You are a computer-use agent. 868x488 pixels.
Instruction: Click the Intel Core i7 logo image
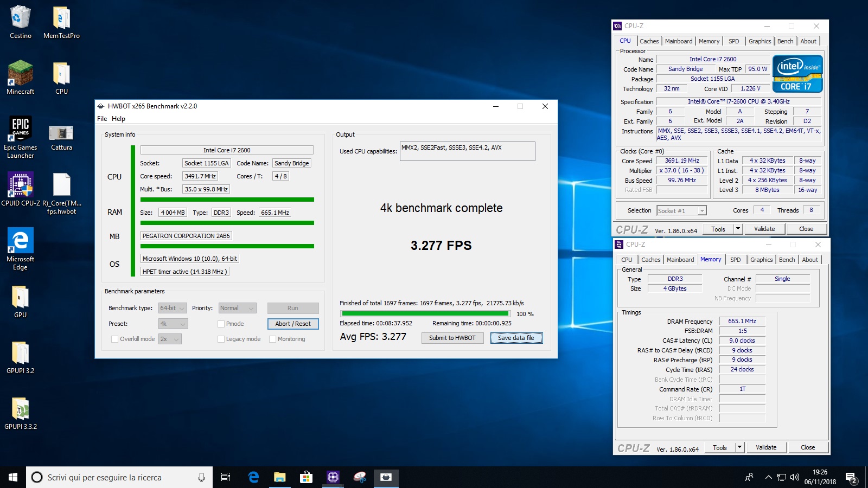pyautogui.click(x=797, y=74)
